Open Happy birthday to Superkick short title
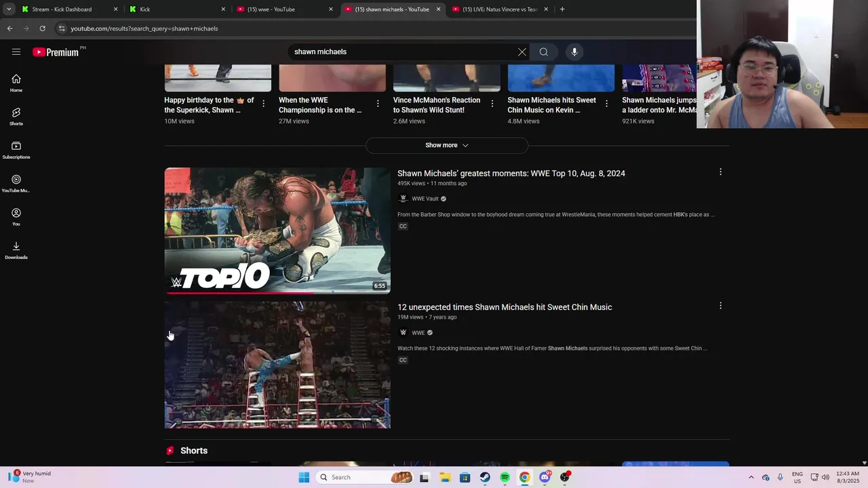 pos(209,105)
